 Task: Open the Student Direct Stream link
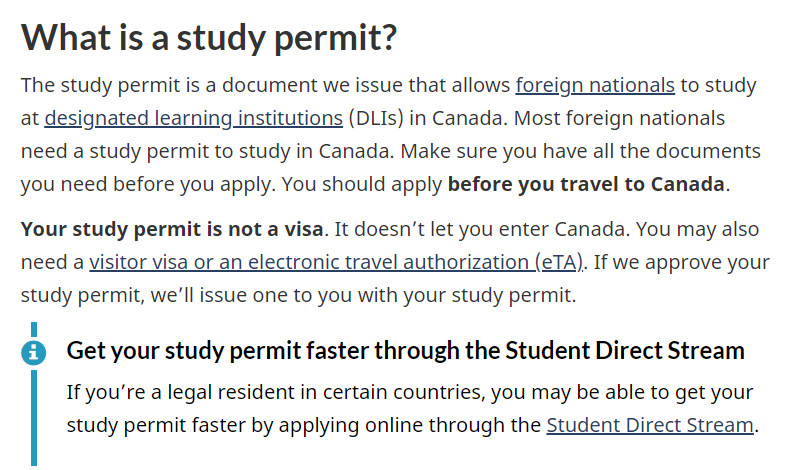click(x=650, y=425)
